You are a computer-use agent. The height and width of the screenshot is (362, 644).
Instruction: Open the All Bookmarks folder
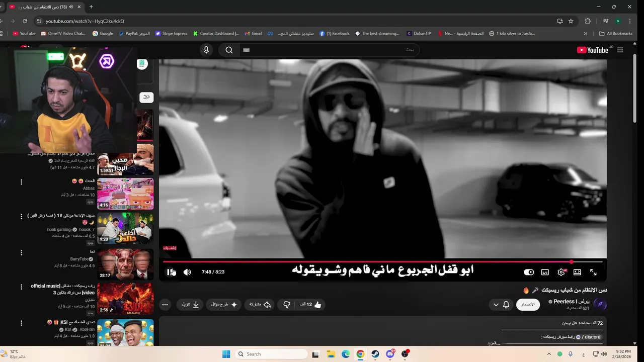pos(616,34)
